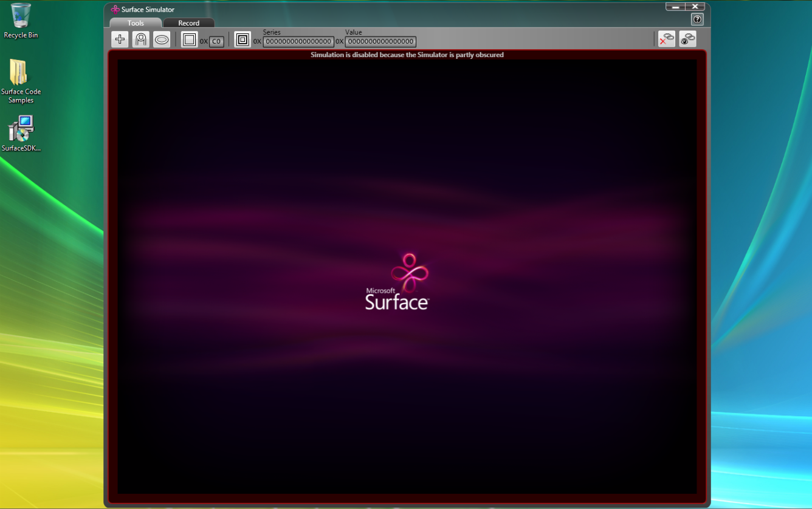
Task: Select the finger contact tool
Action: click(x=141, y=39)
